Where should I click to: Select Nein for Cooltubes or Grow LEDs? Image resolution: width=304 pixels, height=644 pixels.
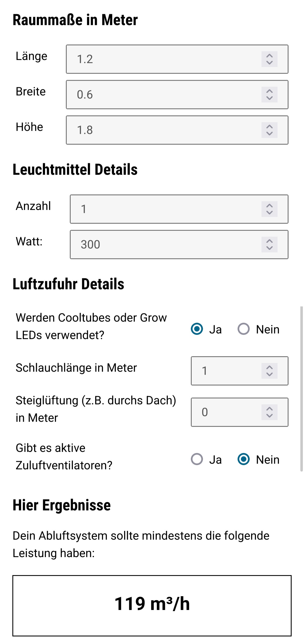(x=243, y=329)
